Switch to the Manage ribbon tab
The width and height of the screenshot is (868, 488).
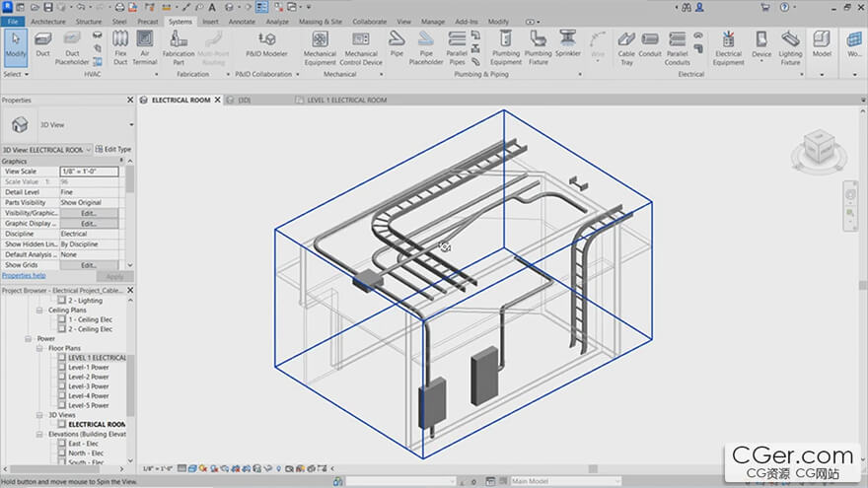tap(432, 22)
